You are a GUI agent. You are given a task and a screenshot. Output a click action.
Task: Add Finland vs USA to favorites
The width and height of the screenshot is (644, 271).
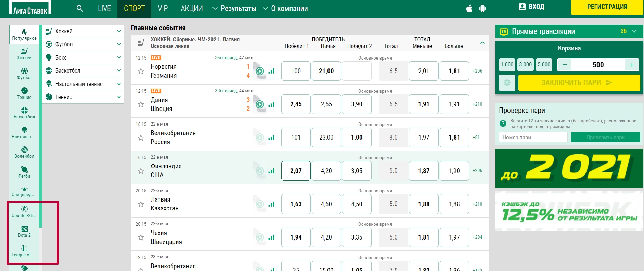tap(141, 171)
